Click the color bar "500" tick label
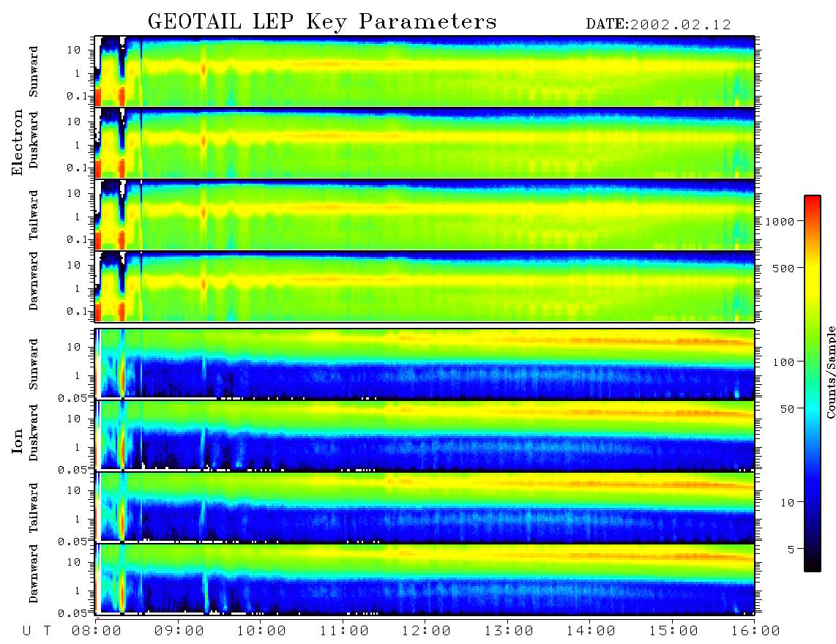 point(784,268)
